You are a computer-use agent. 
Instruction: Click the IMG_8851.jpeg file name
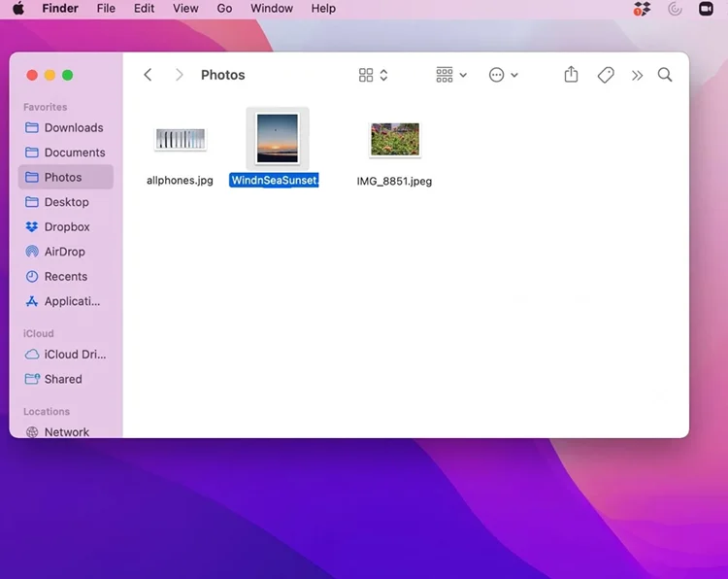tap(394, 182)
